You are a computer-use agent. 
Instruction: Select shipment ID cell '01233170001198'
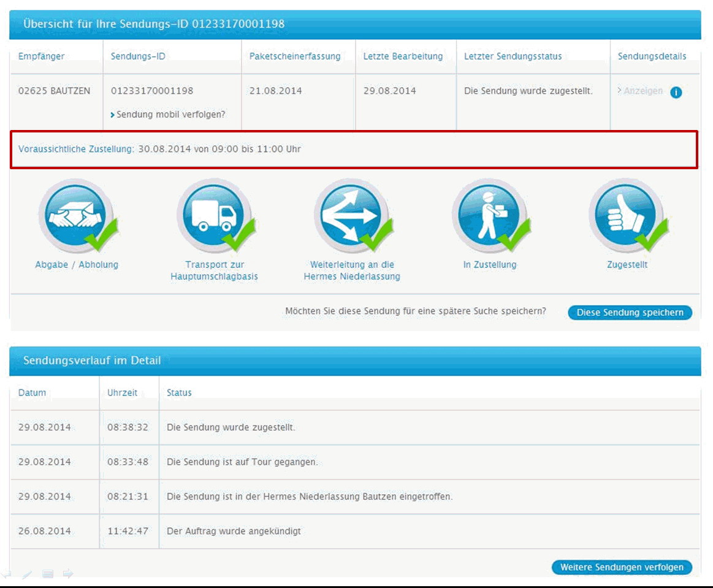click(152, 91)
